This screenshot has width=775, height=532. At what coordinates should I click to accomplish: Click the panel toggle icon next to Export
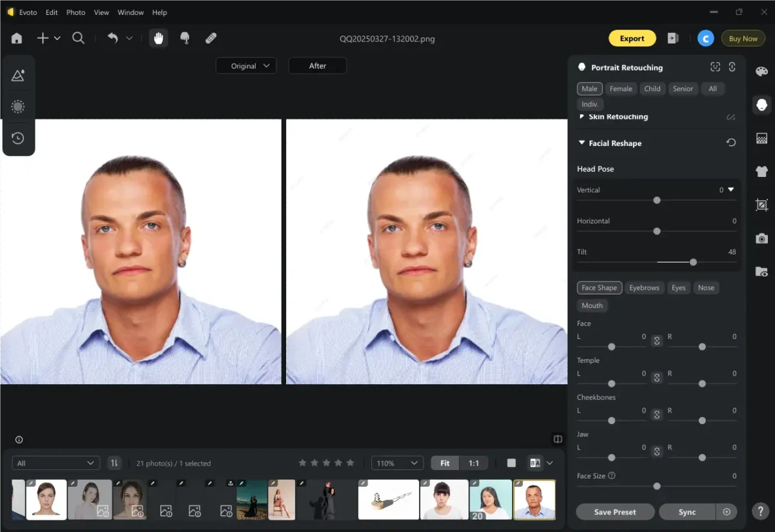673,39
